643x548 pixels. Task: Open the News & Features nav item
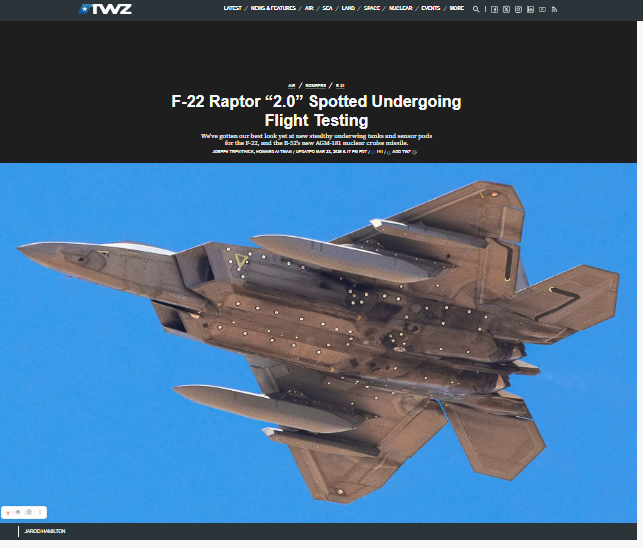273,8
